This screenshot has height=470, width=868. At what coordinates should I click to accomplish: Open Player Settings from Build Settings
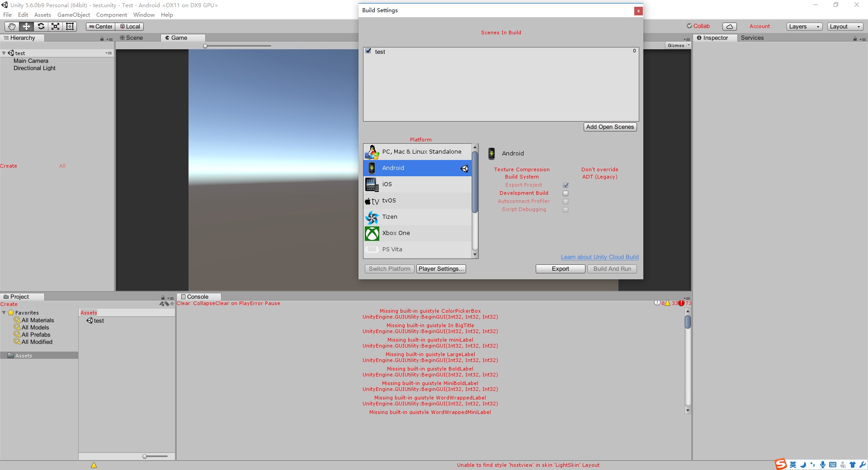441,269
